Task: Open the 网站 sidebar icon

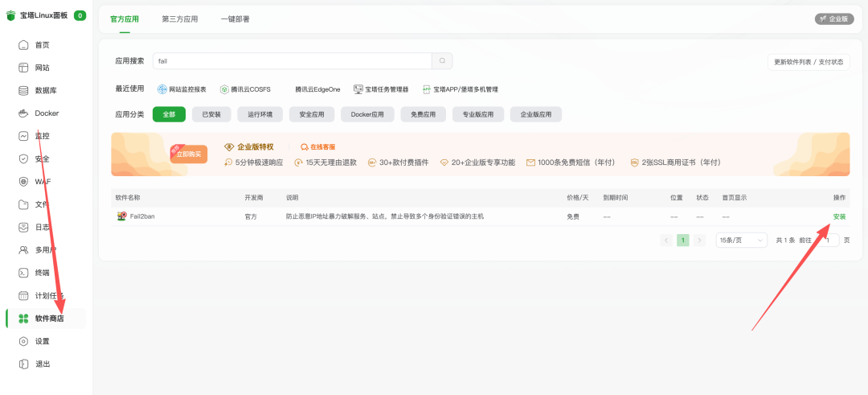Action: point(23,68)
